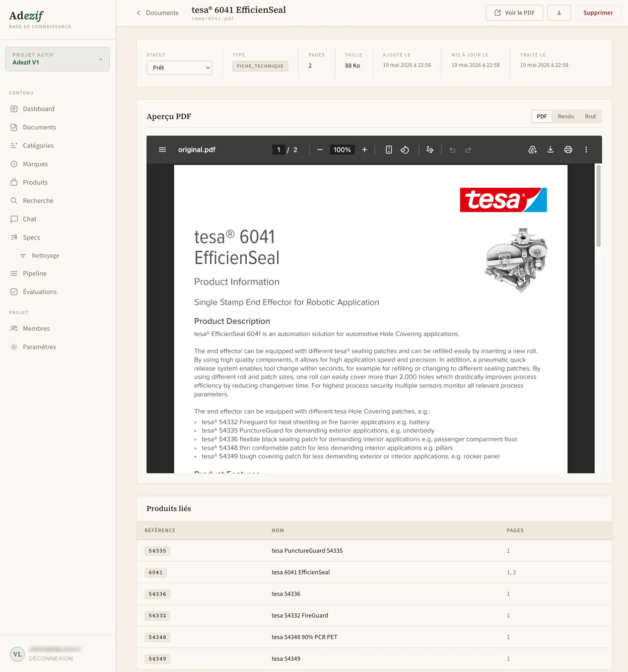Open the PDF viewer more actions menu
The image size is (628, 672).
point(586,149)
